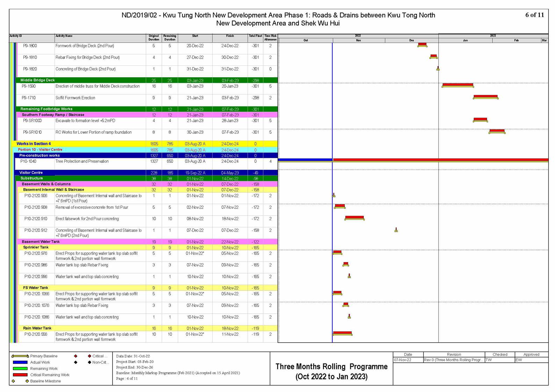Click the Dec month in timescale

(412, 40)
